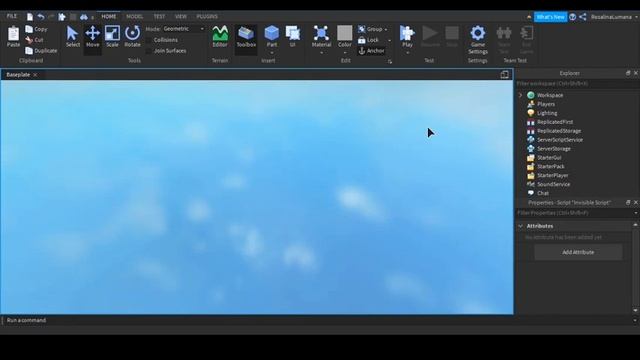
Task: Click the Cut scissors icon
Action: (29, 40)
